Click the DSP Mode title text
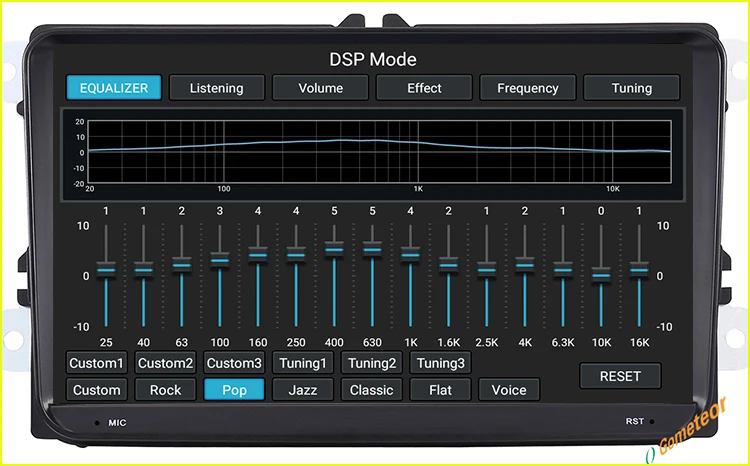 coord(373,59)
